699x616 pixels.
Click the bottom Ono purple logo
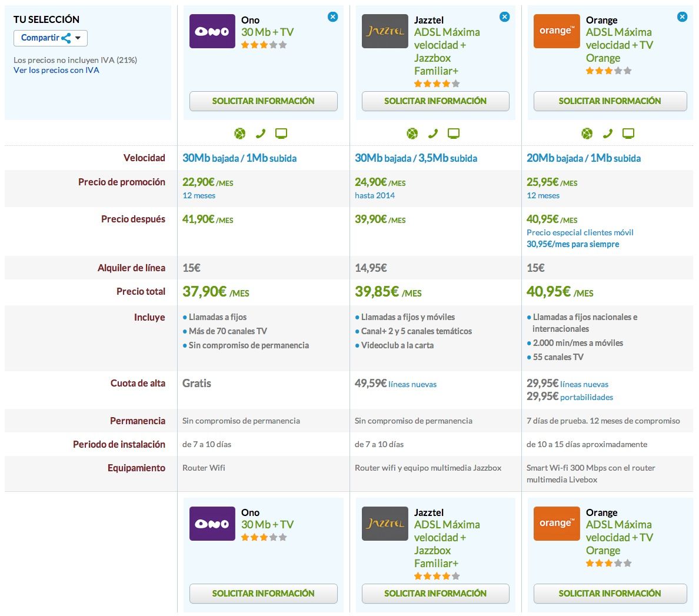[x=212, y=524]
